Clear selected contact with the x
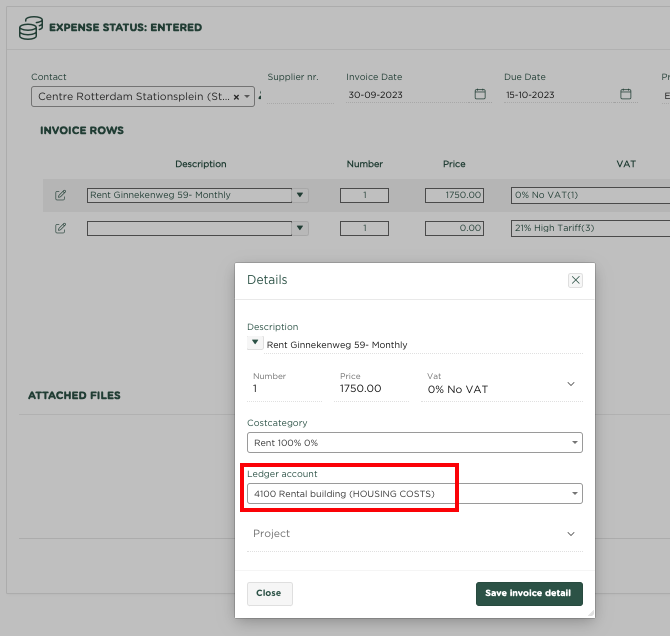This screenshot has height=636, width=670. point(236,97)
